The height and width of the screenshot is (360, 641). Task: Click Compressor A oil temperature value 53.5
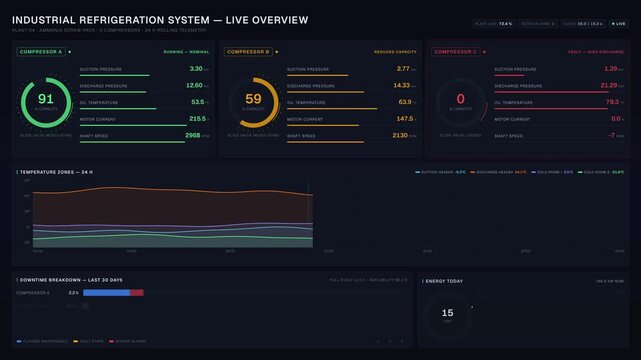[198, 102]
